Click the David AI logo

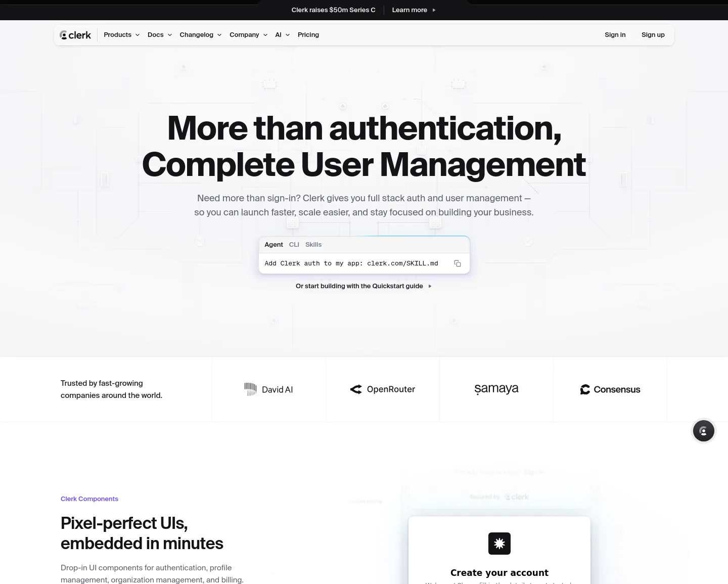(268, 389)
